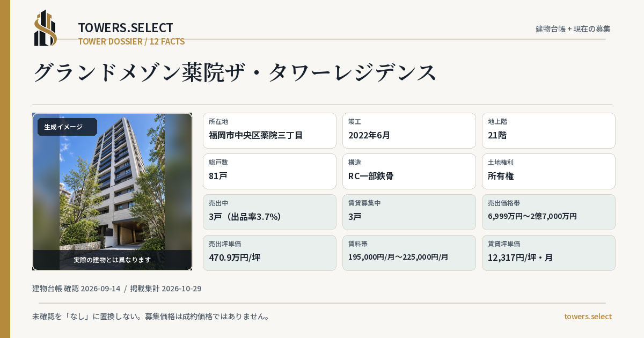The width and height of the screenshot is (644, 338).
Task: Select the 21階 floor count value
Action: point(497,135)
